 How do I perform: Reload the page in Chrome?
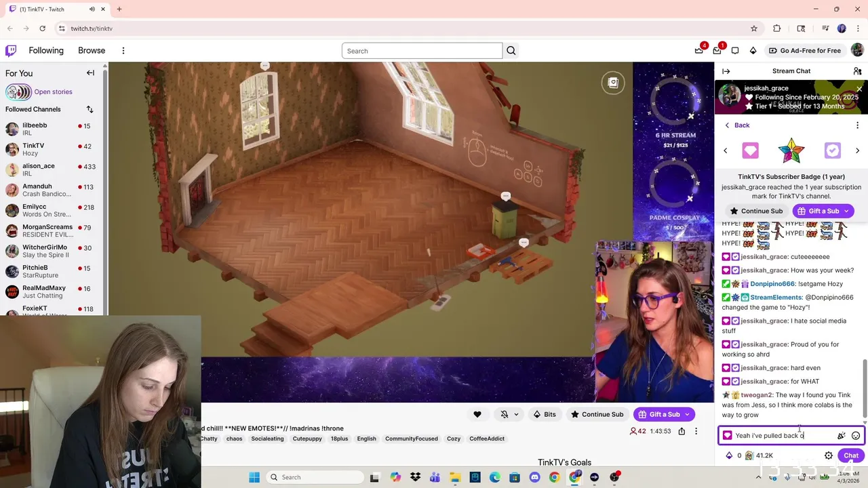coord(42,28)
